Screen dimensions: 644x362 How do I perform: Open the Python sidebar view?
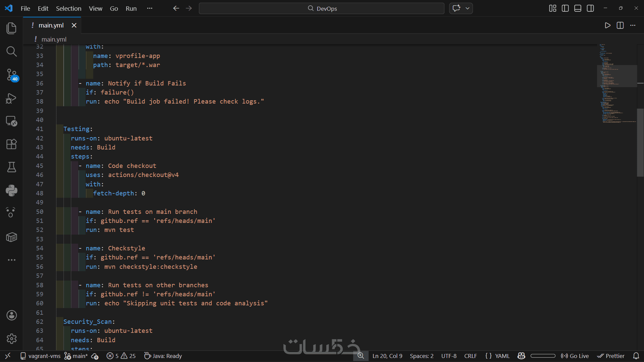(11, 190)
